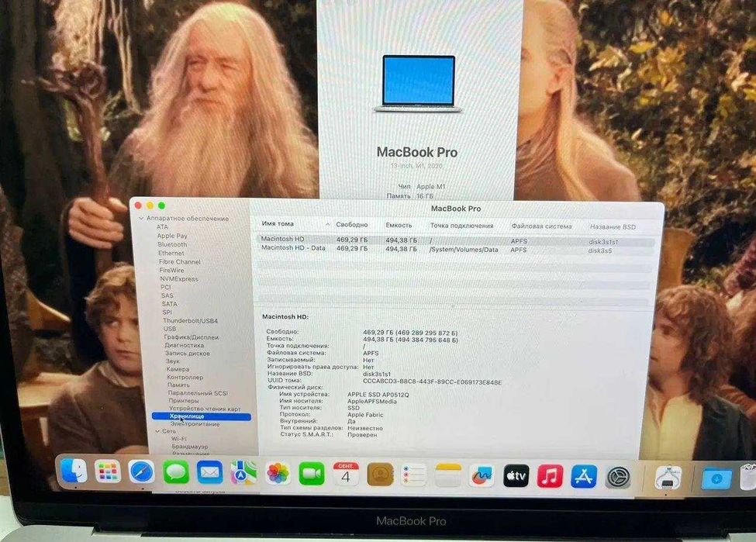
Task: Select Принтеры in the sidebar
Action: click(x=184, y=401)
